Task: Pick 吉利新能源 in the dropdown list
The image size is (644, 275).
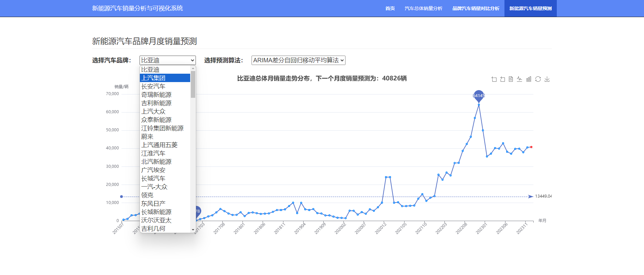Action: pos(165,103)
